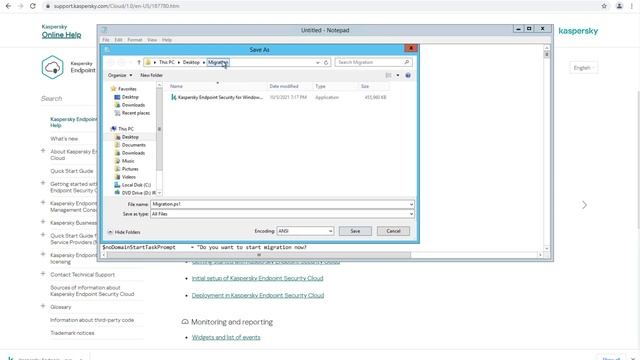640x360 pixels.
Task: Click the New folder button
Action: point(151,75)
